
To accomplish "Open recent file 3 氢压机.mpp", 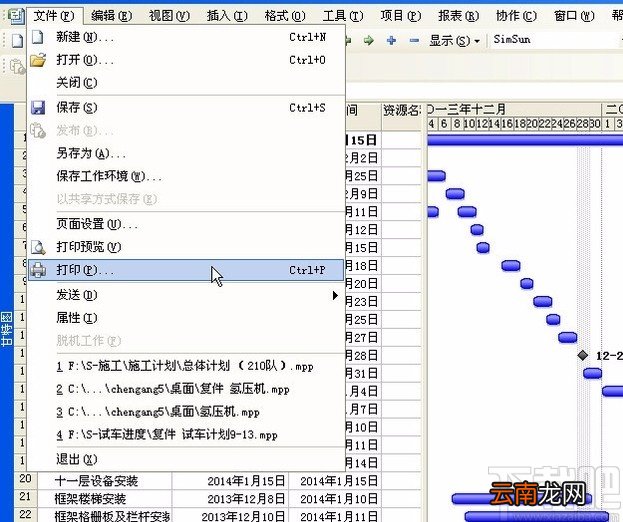I will click(x=186, y=412).
